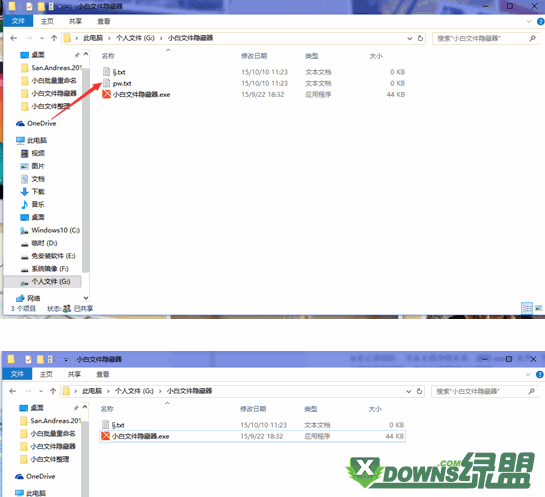Open the 文件 menu in the upper window

pyautogui.click(x=18, y=21)
